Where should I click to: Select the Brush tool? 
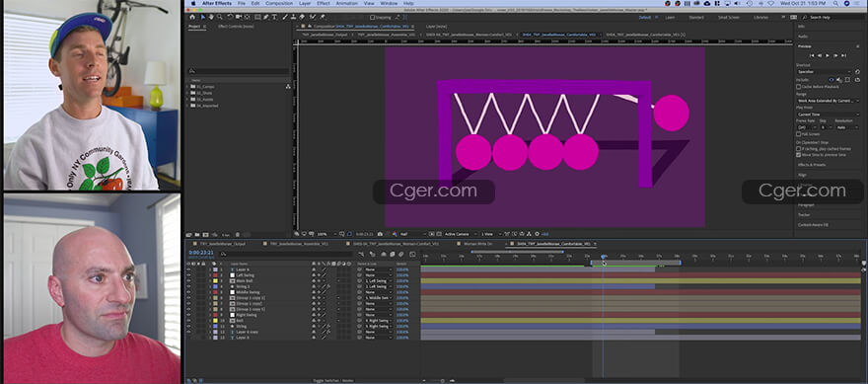pyautogui.click(x=285, y=17)
